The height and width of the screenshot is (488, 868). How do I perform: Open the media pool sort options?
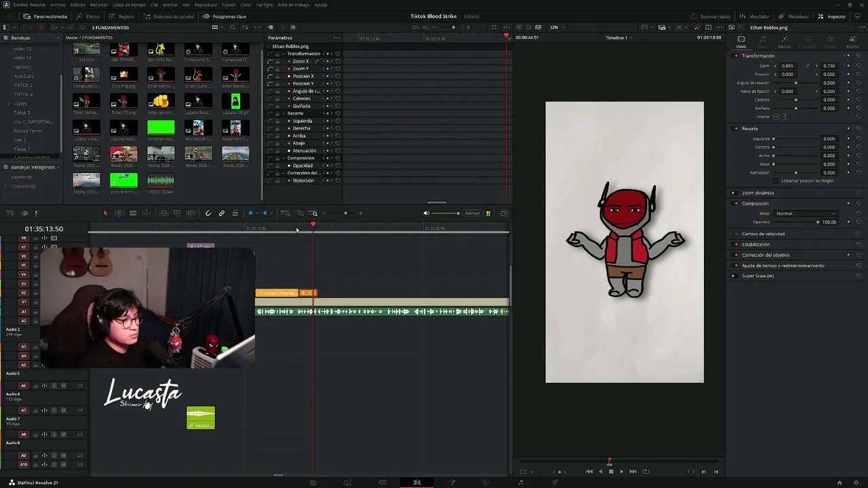(x=245, y=28)
